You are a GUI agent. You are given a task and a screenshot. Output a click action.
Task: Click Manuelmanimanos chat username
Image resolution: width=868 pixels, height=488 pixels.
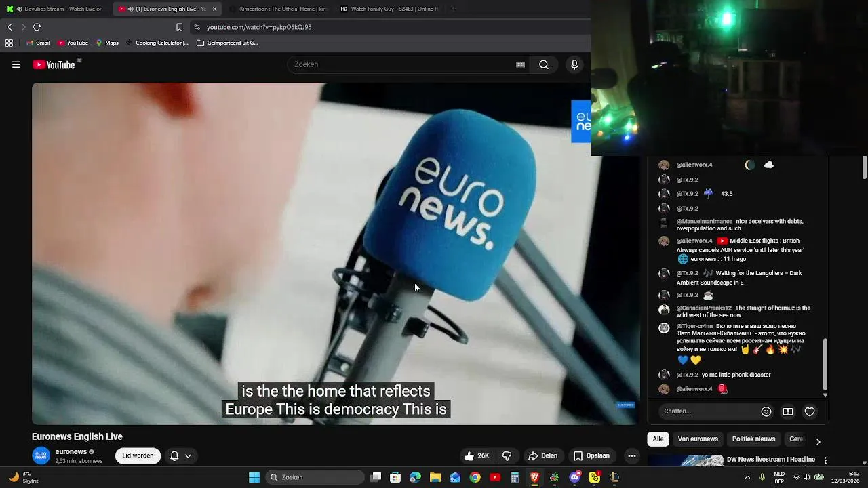[x=704, y=221]
